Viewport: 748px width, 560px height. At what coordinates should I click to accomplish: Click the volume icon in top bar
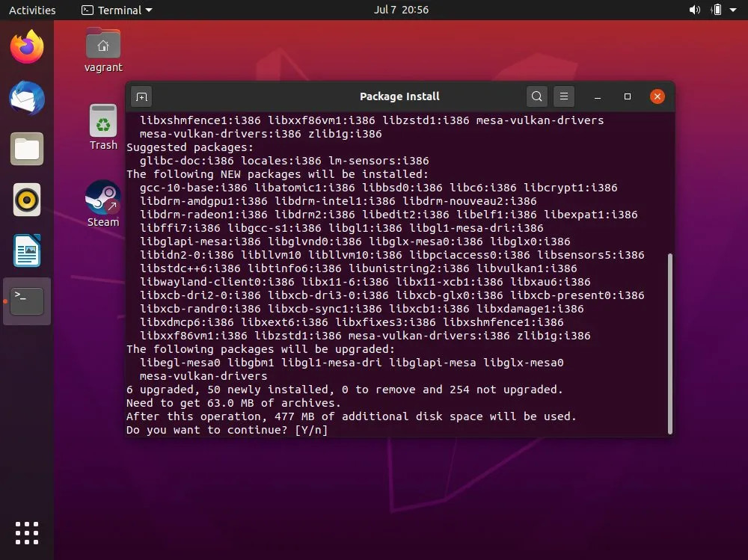point(695,10)
